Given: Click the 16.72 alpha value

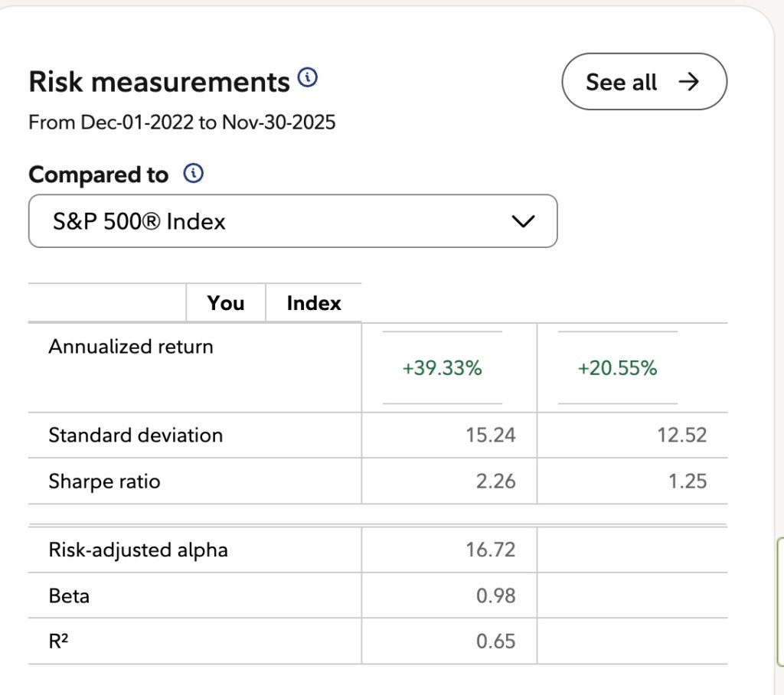Looking at the screenshot, I should 490,550.
